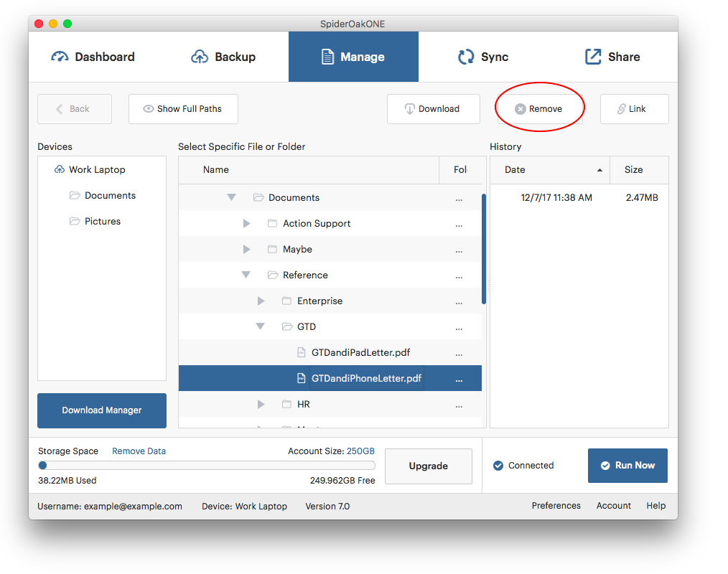Collapse the Documents folder in file tree
This screenshot has width=728, height=574.
click(x=231, y=198)
